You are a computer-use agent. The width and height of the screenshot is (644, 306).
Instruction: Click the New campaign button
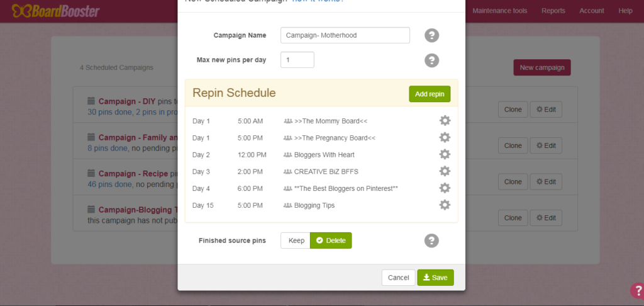tap(541, 67)
